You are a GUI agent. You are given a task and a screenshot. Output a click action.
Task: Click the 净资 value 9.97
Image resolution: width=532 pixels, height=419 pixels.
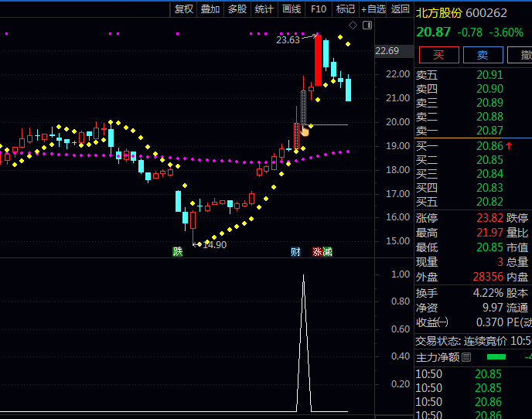[493, 308]
